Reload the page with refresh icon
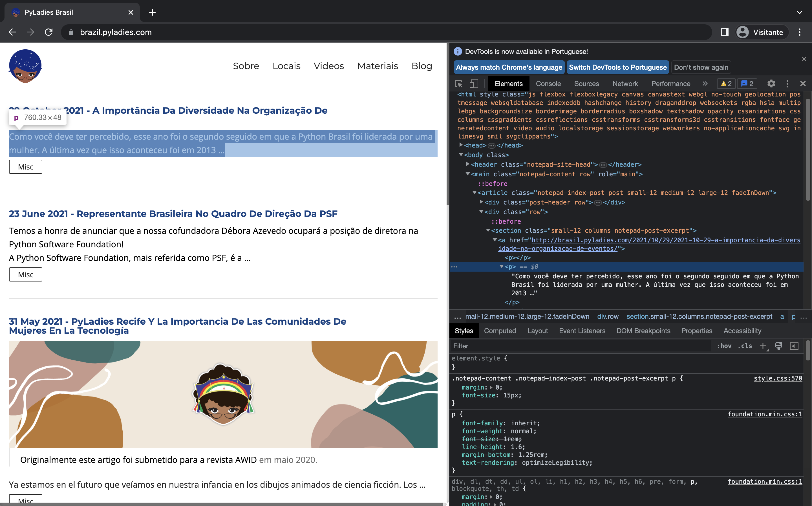The image size is (812, 506). 49,32
